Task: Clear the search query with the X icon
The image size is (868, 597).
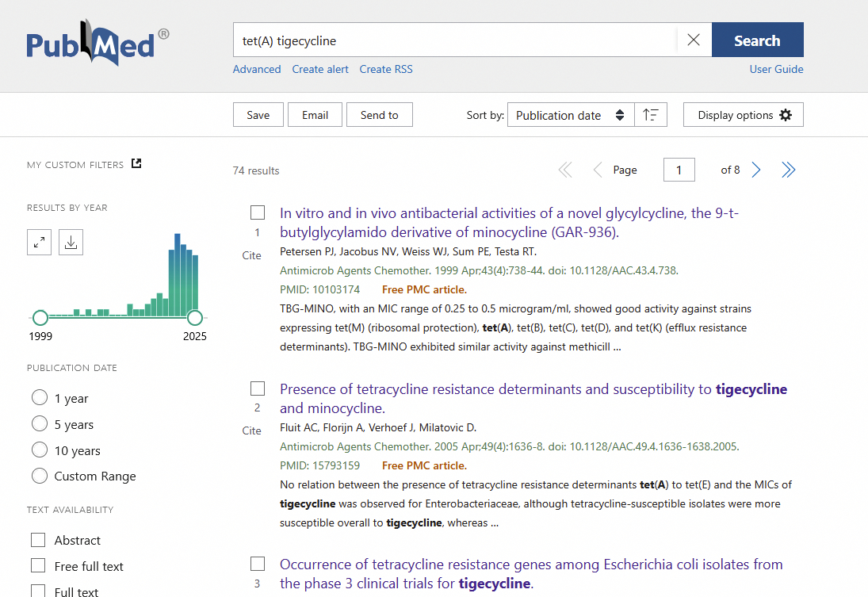Action: [x=694, y=40]
